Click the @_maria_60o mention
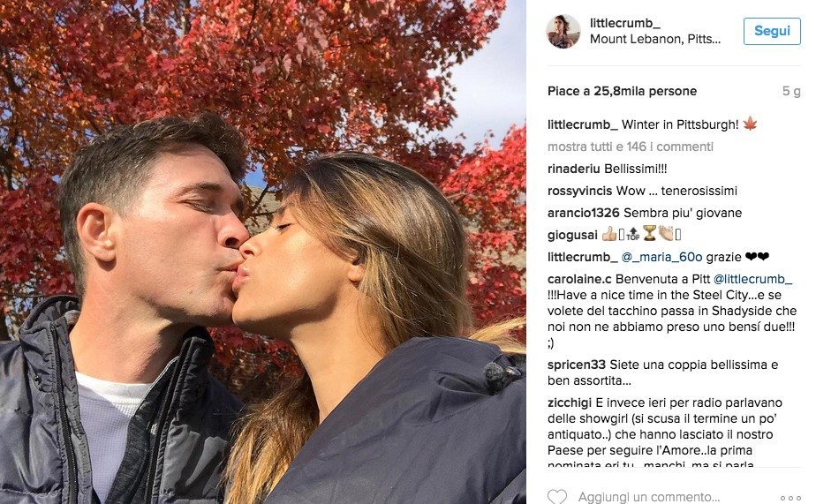The height and width of the screenshot is (504, 816). 661,257
